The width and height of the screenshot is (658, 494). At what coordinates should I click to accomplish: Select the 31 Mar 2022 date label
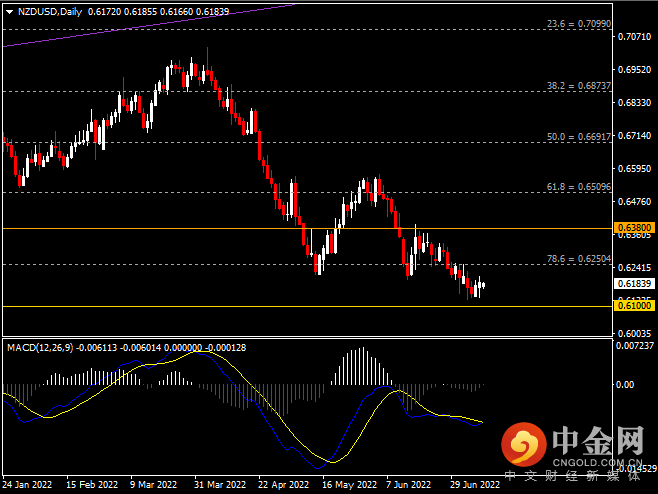click(220, 485)
